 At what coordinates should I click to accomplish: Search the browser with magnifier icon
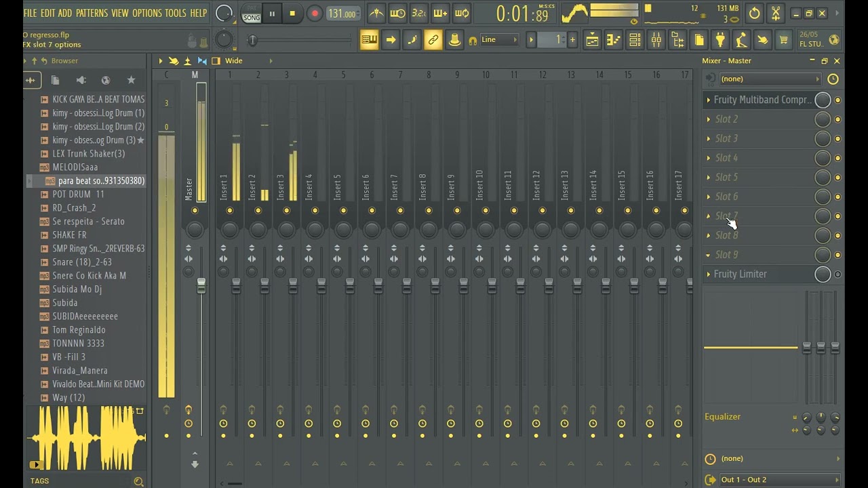point(138,482)
